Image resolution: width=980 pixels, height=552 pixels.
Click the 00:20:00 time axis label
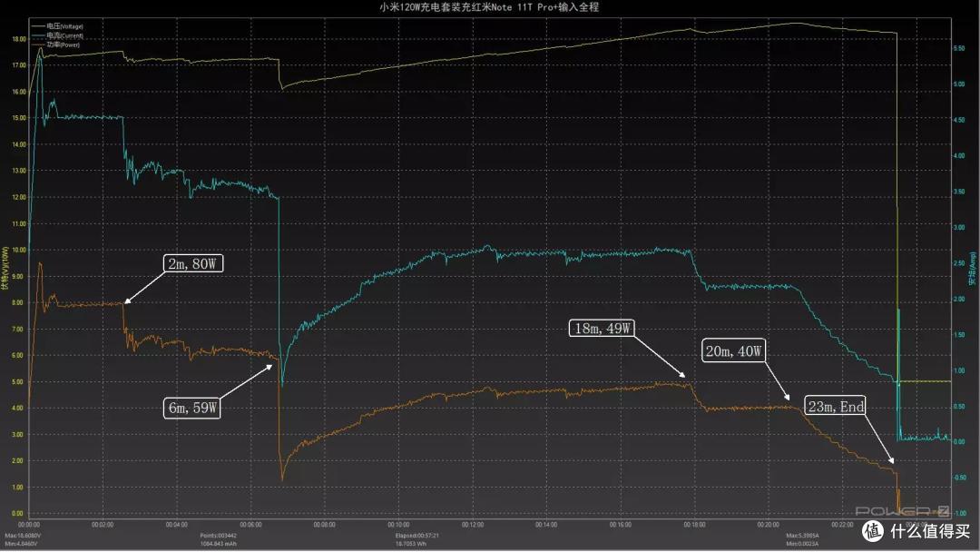pos(769,525)
